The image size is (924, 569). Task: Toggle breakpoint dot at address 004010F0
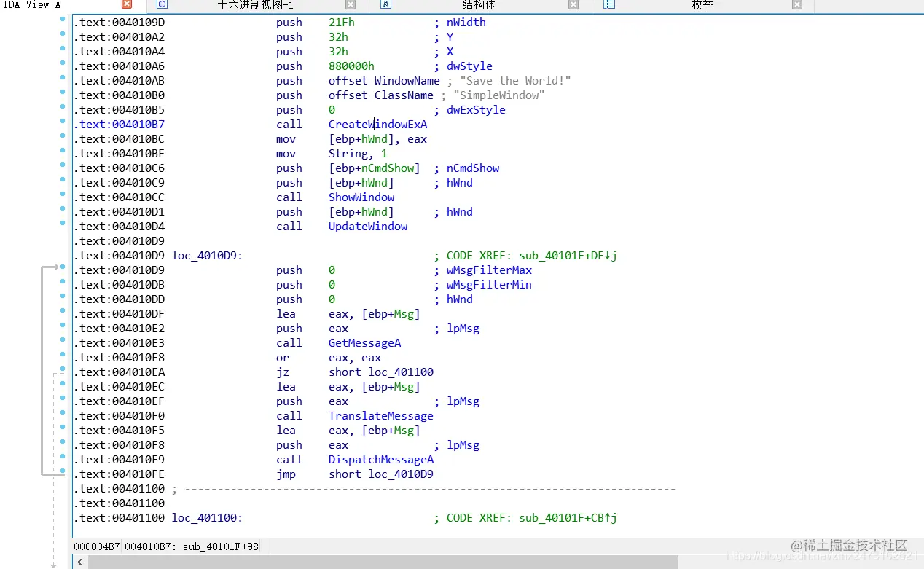coord(63,412)
